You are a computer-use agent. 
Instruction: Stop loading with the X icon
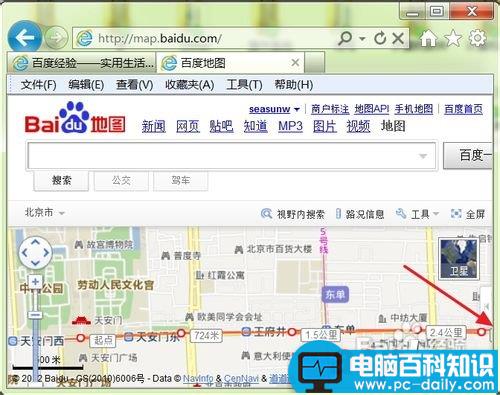point(398,39)
